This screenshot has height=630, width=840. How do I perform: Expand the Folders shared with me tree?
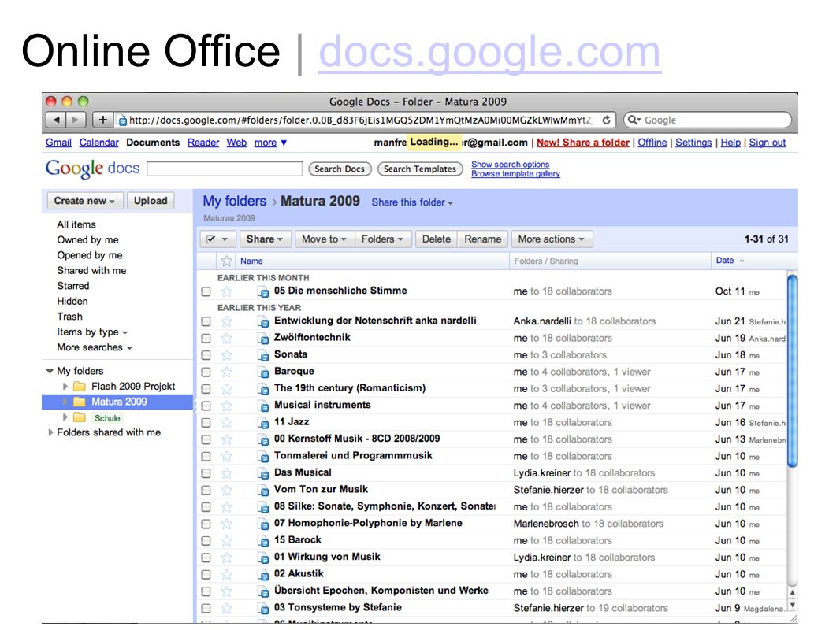51,432
